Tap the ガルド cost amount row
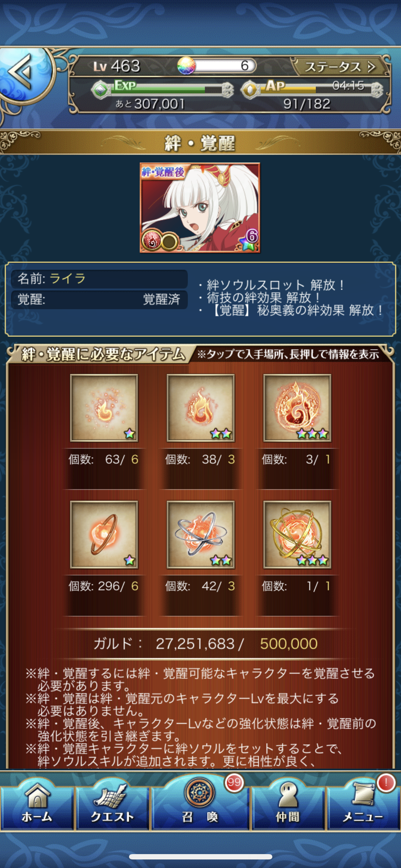The image size is (401, 868). coord(205,644)
